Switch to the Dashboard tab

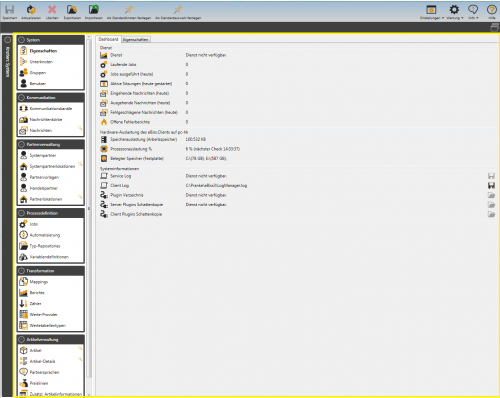click(108, 39)
